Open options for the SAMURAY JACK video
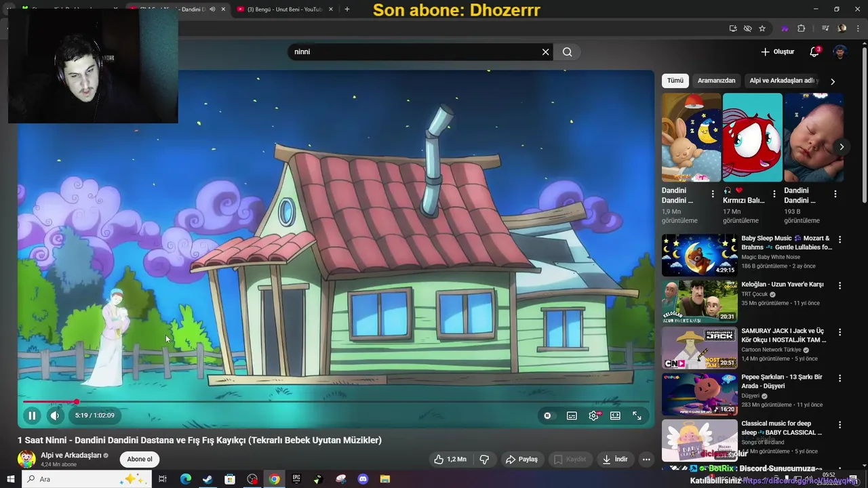Screen dimensions: 868x488 click(x=840, y=332)
